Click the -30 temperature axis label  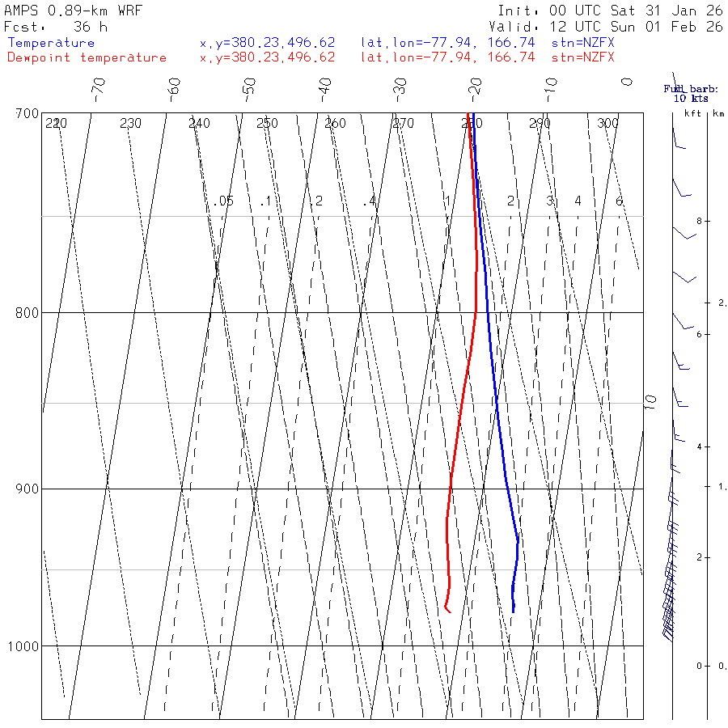tap(400, 90)
